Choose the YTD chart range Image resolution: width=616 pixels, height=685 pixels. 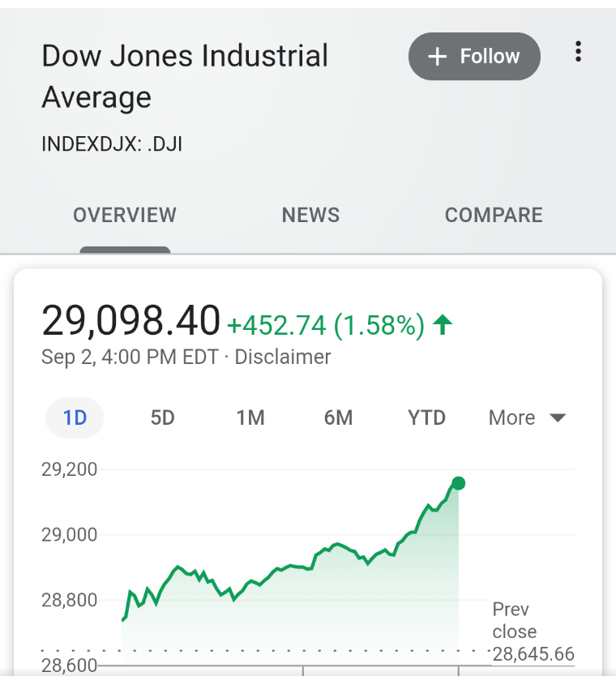click(427, 417)
